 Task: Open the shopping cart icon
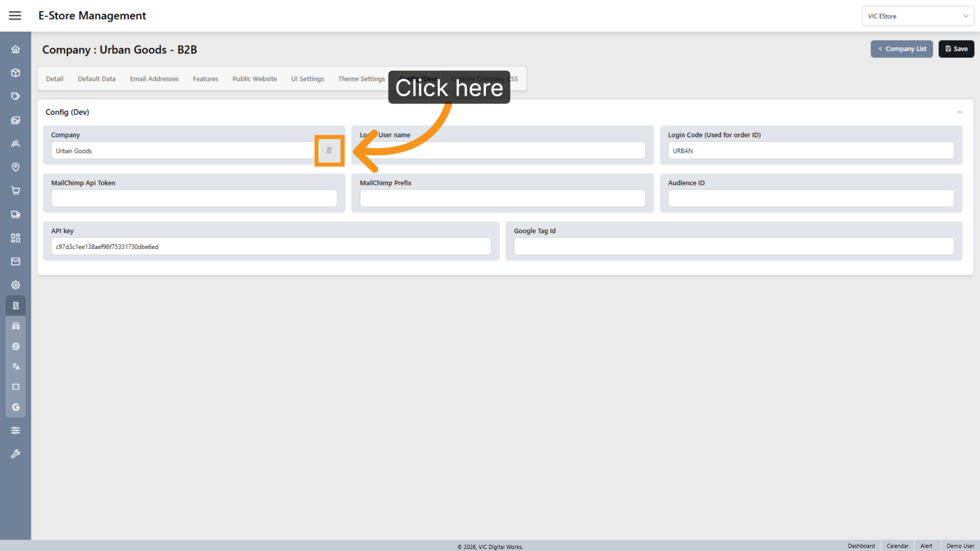point(16,191)
